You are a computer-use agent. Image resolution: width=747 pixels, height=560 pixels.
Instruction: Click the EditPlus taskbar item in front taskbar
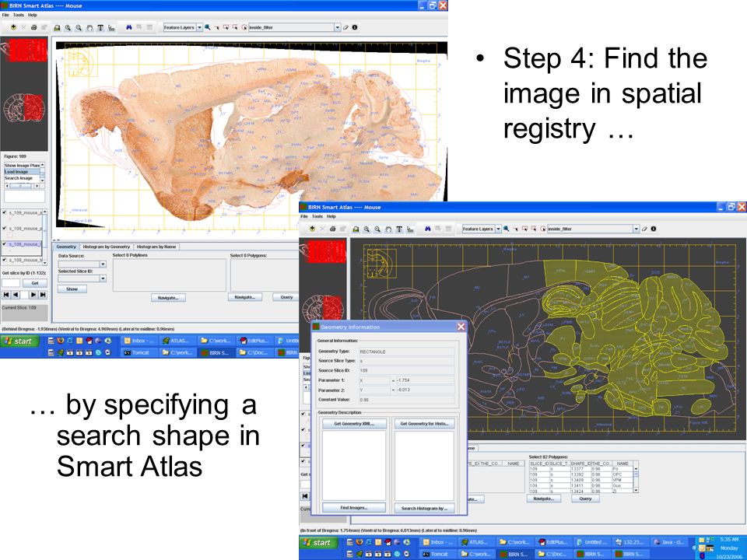(x=553, y=542)
